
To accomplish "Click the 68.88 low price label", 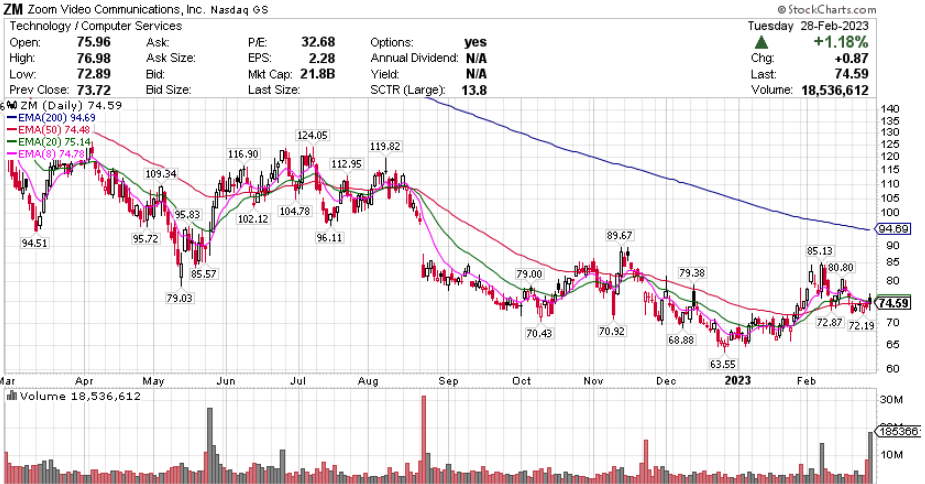I will click(x=681, y=340).
